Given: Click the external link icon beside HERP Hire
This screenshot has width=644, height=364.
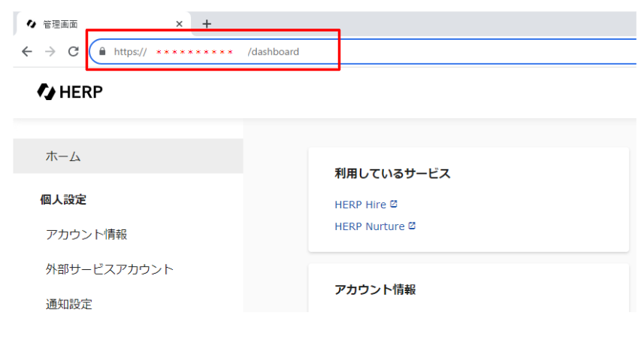Looking at the screenshot, I should [393, 204].
